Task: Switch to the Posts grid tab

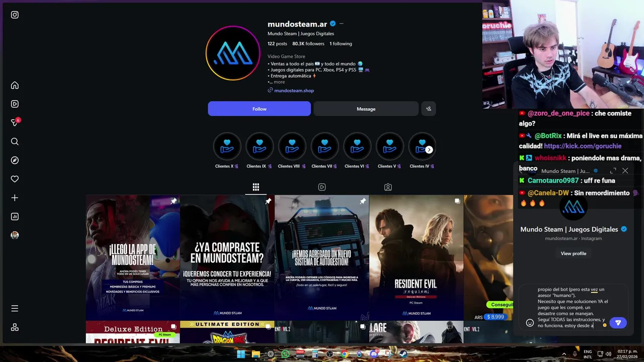Action: (x=256, y=187)
